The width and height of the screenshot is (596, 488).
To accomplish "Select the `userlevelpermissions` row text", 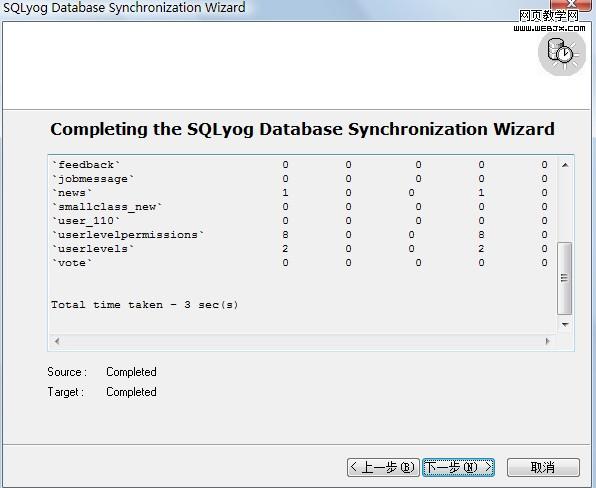I will pos(128,235).
